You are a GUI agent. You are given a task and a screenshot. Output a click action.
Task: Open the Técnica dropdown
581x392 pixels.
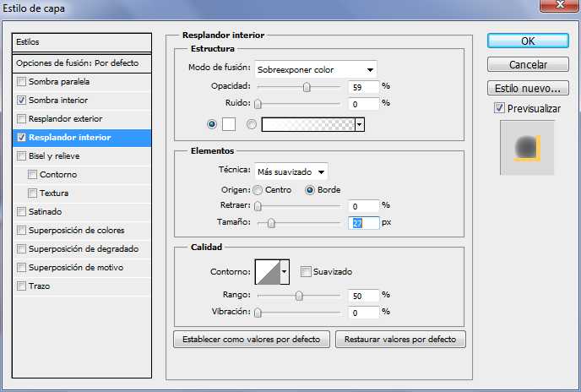click(x=290, y=171)
